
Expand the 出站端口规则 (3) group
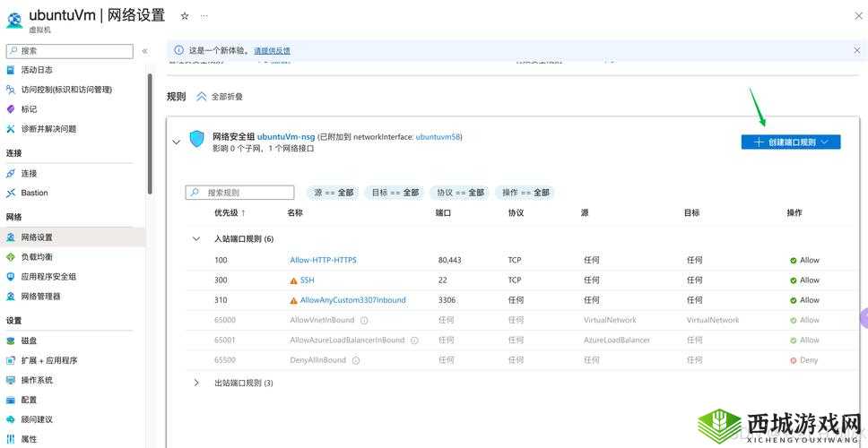click(196, 383)
